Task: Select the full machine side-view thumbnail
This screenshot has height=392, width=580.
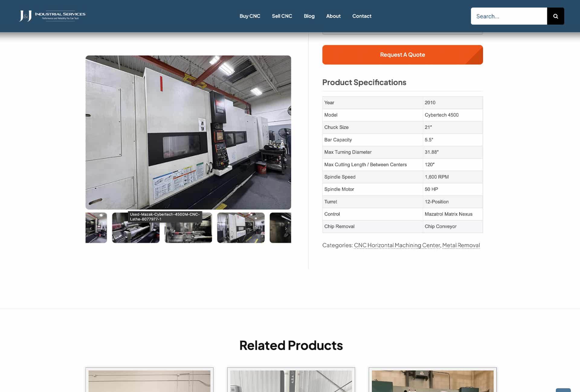Action: click(241, 228)
